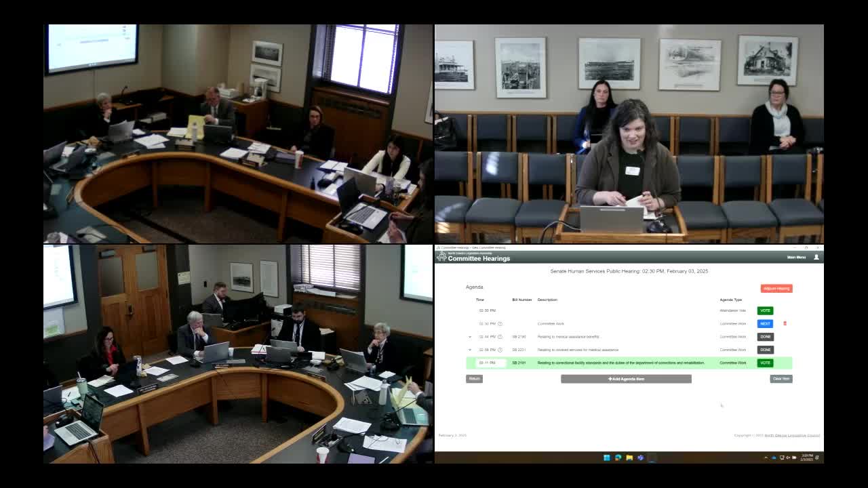The height and width of the screenshot is (488, 868).
Task: Click the OneDrive cloud tray icon
Action: click(774, 457)
